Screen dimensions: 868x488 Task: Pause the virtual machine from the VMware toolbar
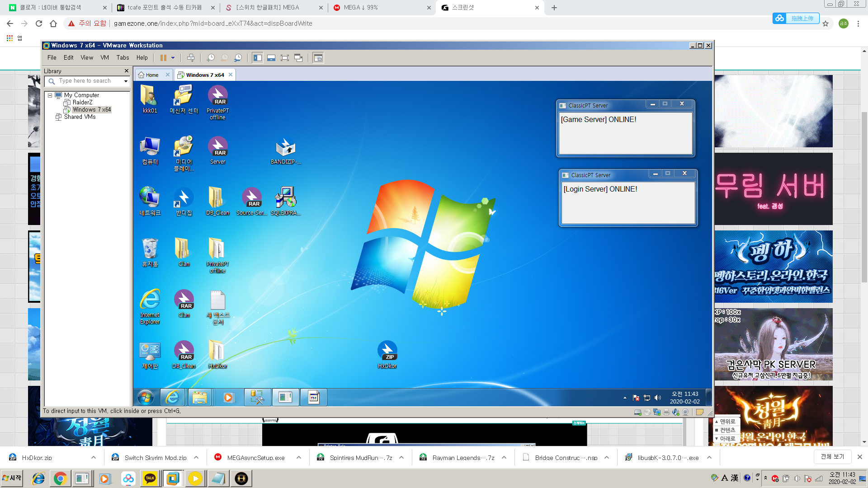pos(163,58)
